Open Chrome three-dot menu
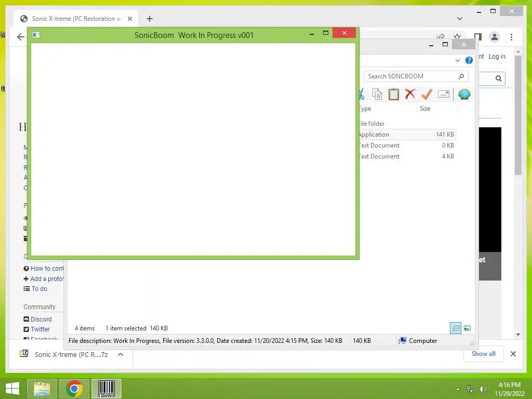 tap(512, 37)
